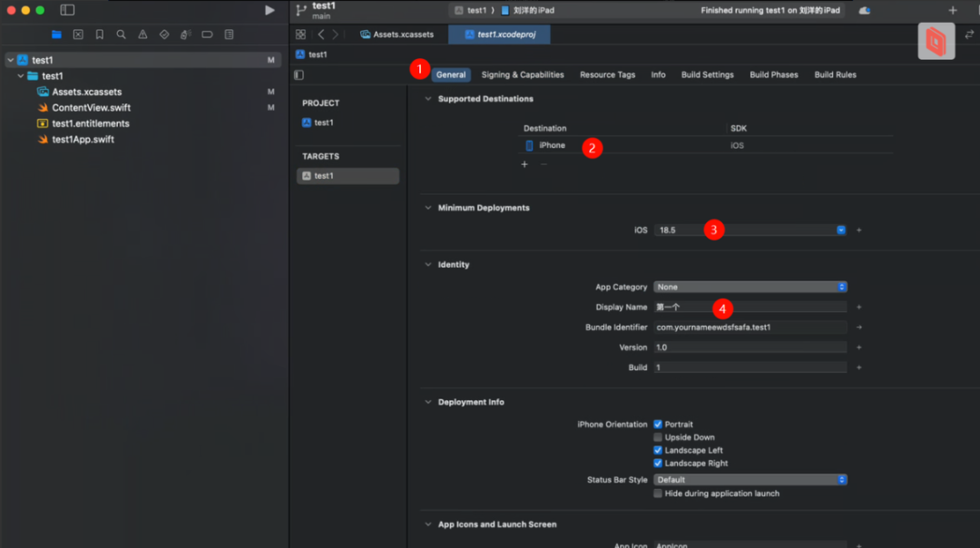Enable Hide during application launch checkbox

click(x=658, y=494)
